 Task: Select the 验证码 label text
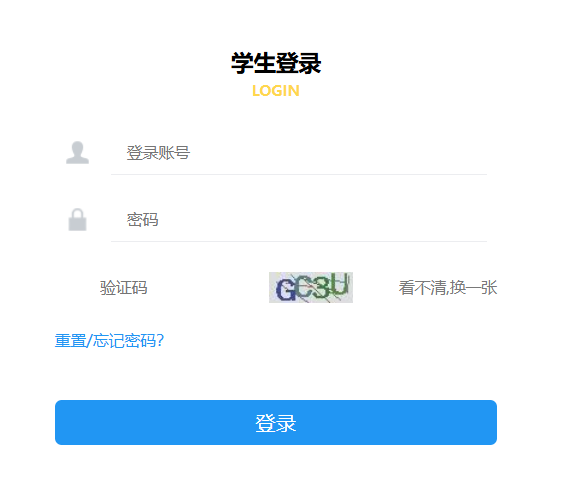pos(124,288)
